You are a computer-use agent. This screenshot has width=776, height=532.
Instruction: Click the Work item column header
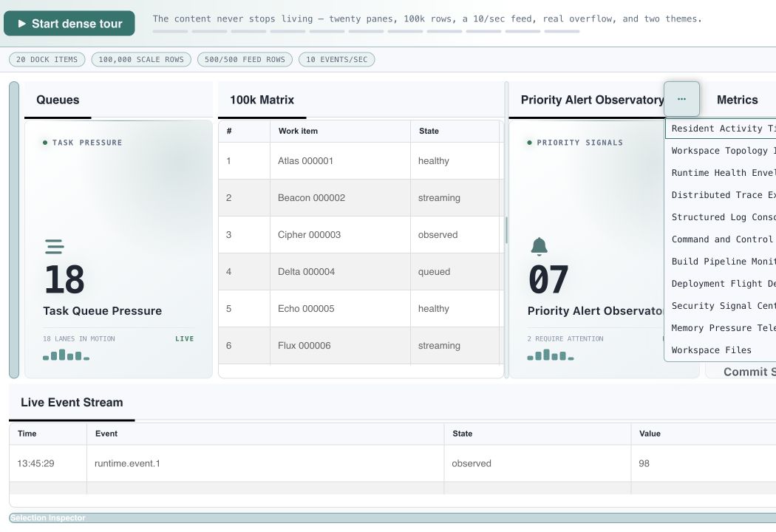tap(340, 131)
